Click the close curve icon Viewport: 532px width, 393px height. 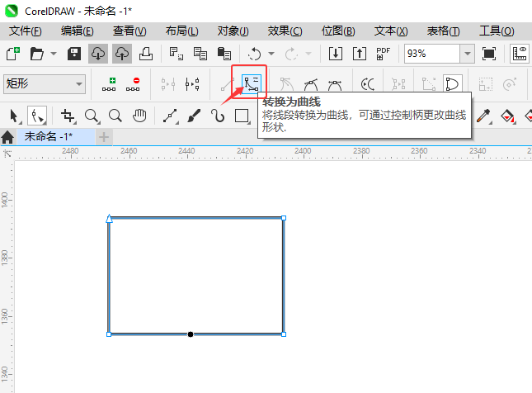(x=452, y=84)
